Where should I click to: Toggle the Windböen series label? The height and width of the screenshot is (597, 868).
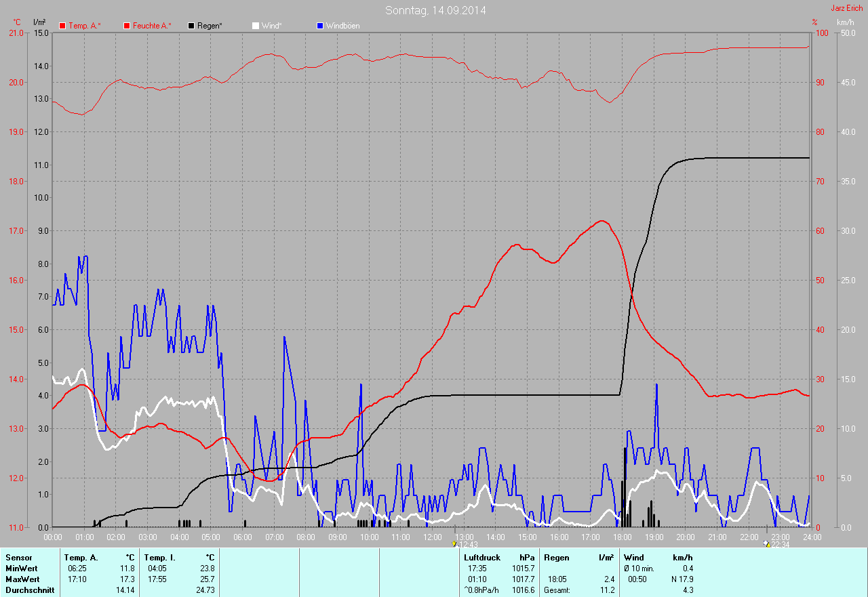click(x=342, y=26)
